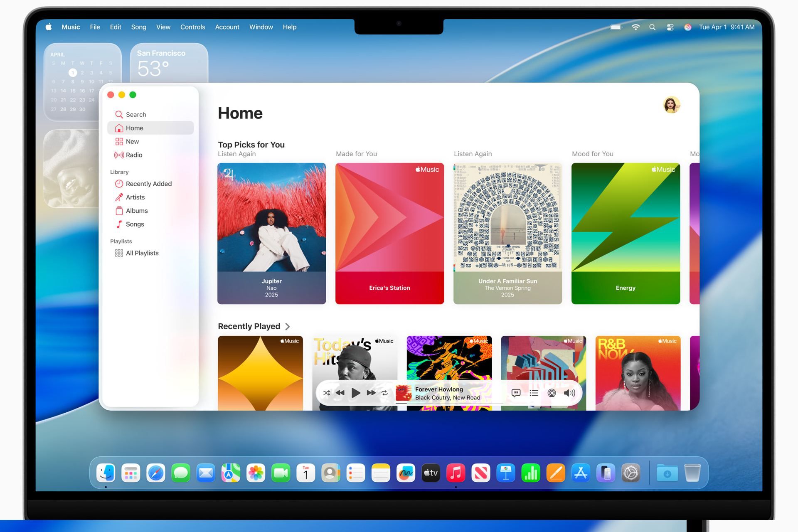Open the Account menu
Viewport: 798px width, 532px height.
pyautogui.click(x=227, y=27)
